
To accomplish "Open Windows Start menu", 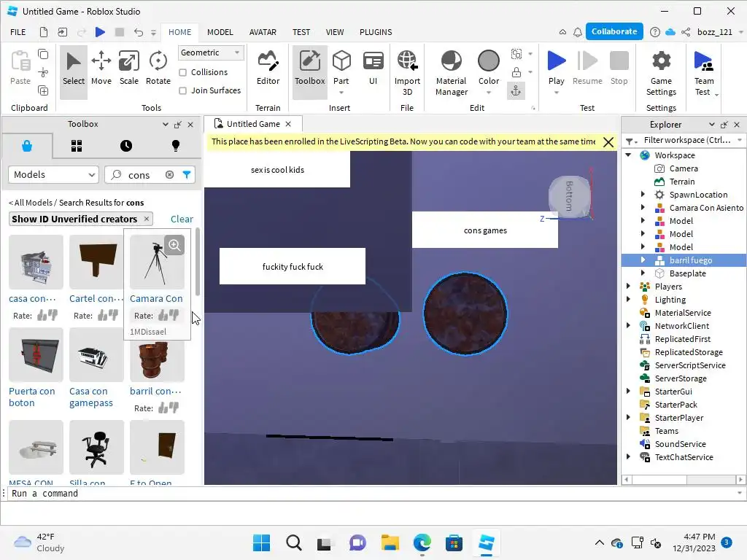I will 261,542.
